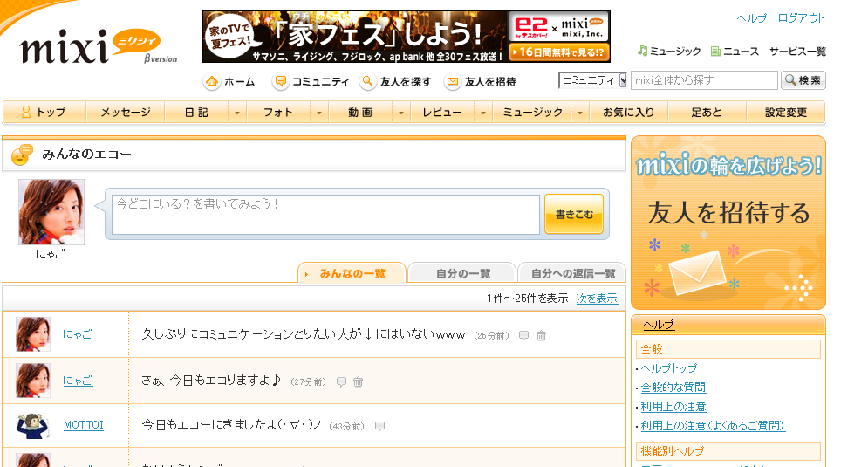Open the search category dropdown コミュニティ
Screen dimensions: 868x467
[x=592, y=80]
